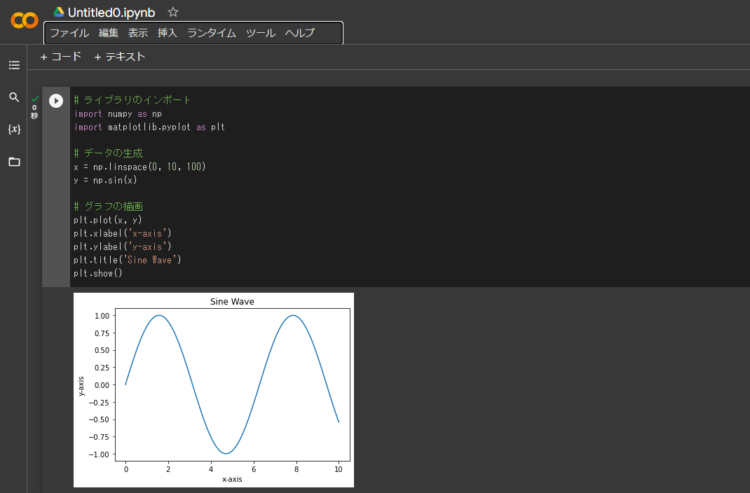The image size is (750, 493).
Task: Click the comment line ライブラリのインポート
Action: (132, 100)
